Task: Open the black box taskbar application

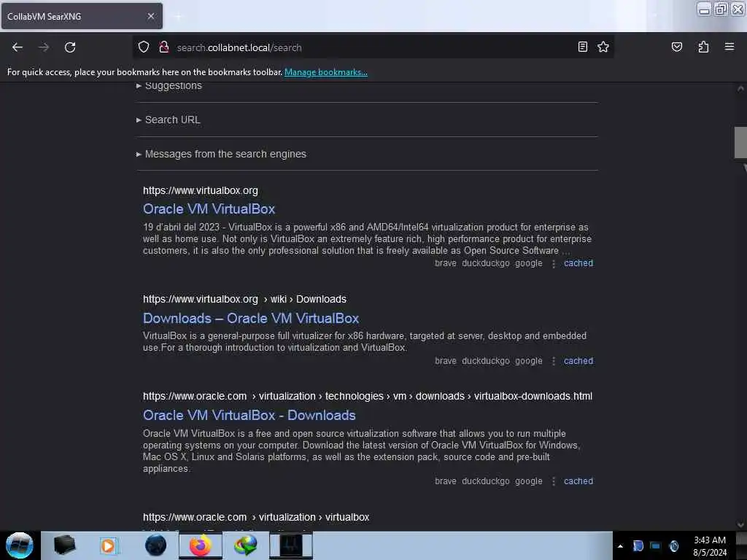Action: tap(64, 545)
